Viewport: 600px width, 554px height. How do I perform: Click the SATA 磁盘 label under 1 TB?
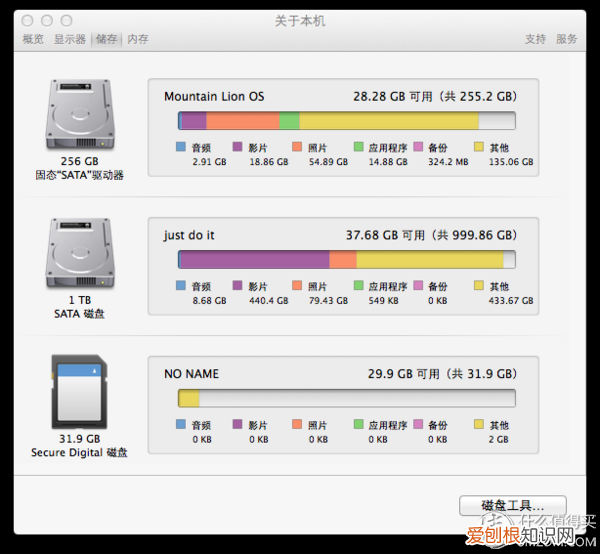point(79,314)
